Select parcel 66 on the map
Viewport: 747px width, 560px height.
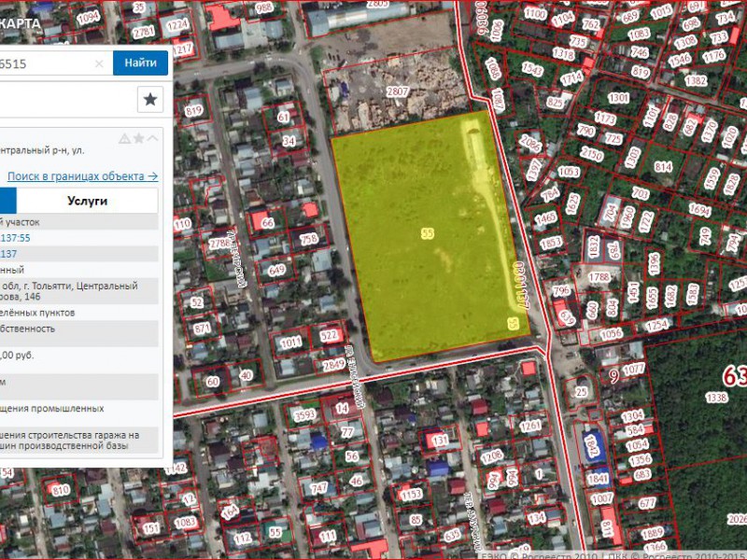[267, 222]
